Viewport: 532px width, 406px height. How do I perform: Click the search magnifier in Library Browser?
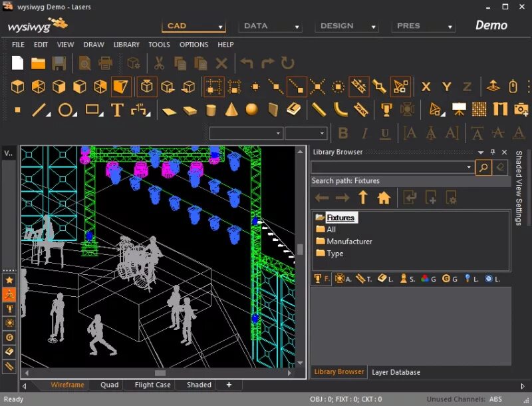click(483, 167)
